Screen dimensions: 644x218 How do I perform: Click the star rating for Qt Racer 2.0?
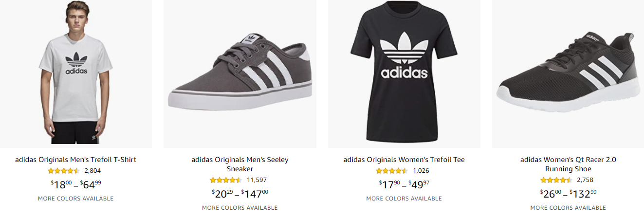point(556,180)
